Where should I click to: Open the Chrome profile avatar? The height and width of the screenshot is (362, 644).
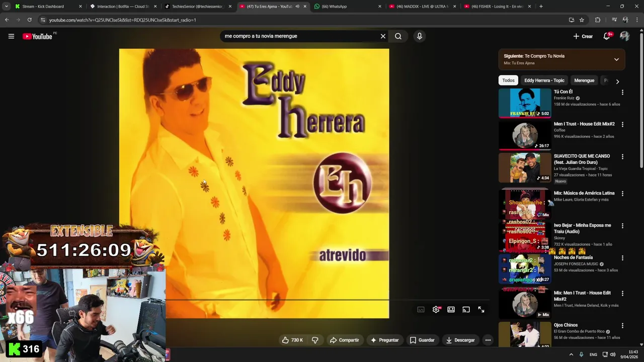625,20
